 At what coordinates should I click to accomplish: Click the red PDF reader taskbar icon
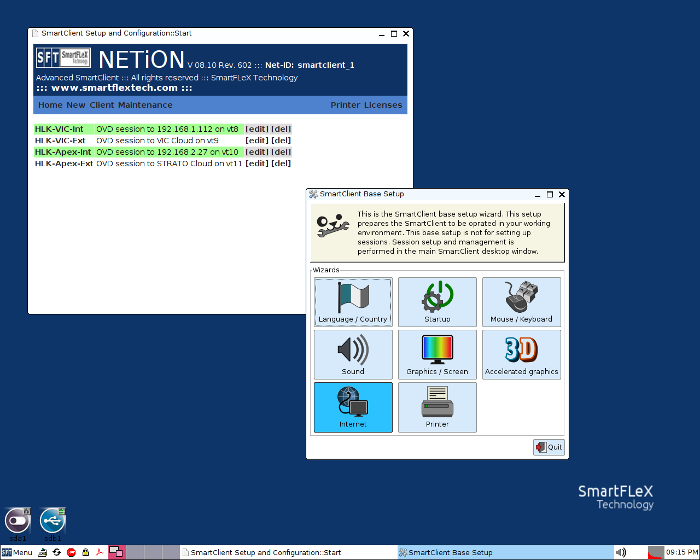coord(99,552)
